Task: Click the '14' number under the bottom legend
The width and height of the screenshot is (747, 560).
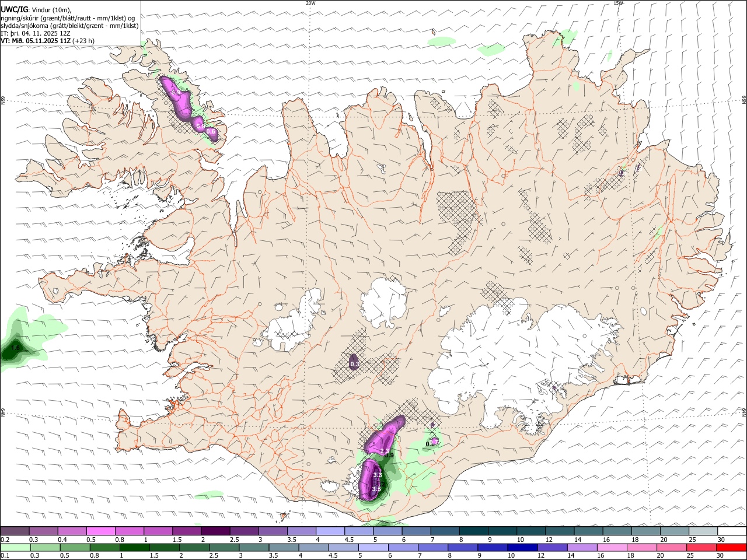Action: 571,556
